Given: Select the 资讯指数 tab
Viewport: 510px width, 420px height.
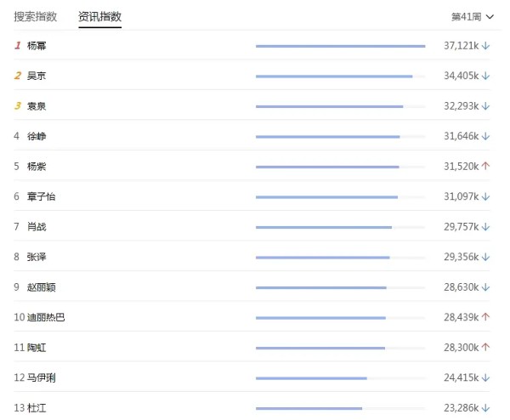Looking at the screenshot, I should pyautogui.click(x=99, y=17).
